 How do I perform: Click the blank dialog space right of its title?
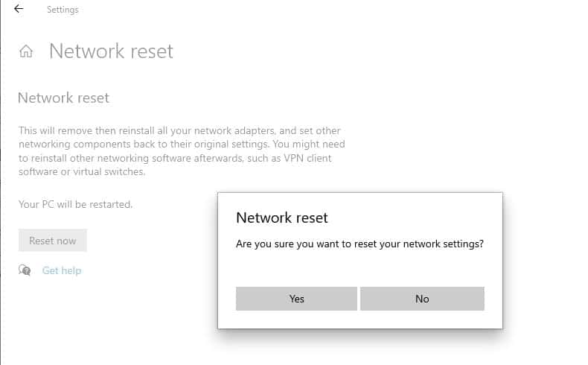tap(417, 218)
